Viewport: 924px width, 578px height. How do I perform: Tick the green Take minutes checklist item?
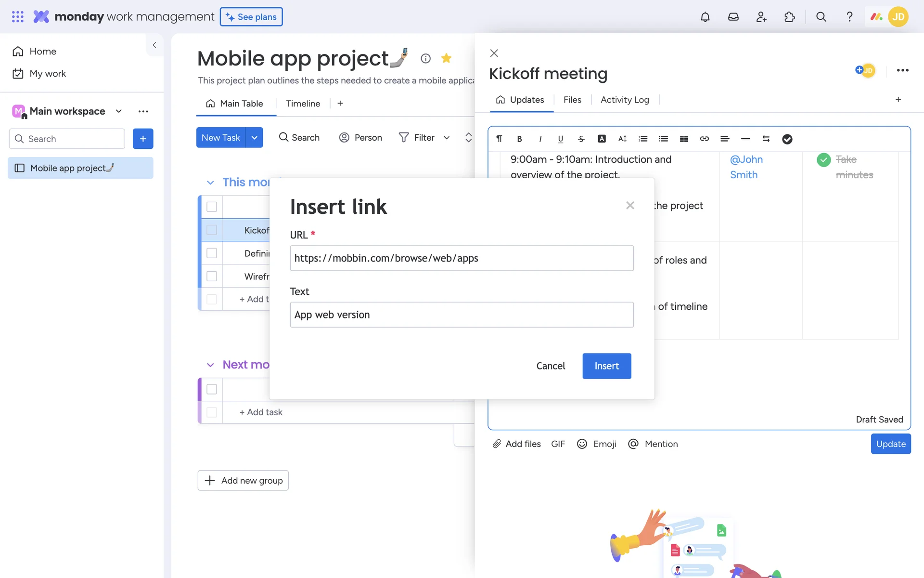coord(823,160)
